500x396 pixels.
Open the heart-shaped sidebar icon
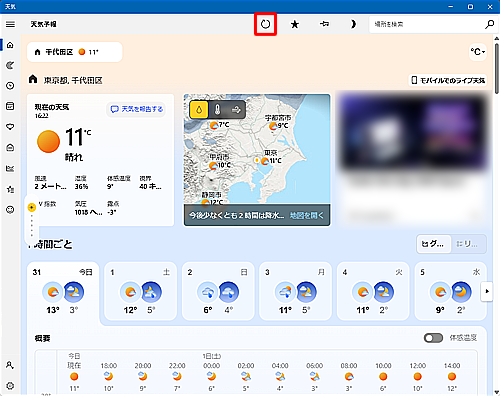click(x=10, y=127)
